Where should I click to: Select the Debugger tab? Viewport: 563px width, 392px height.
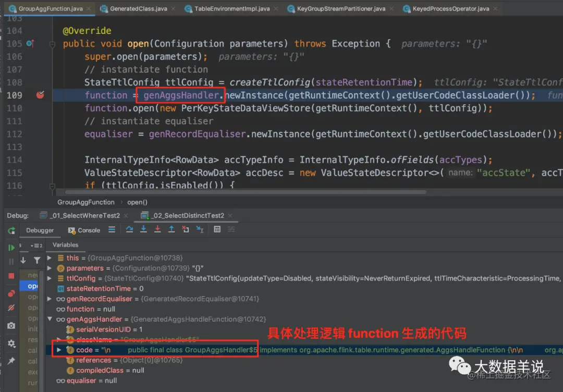click(x=40, y=230)
